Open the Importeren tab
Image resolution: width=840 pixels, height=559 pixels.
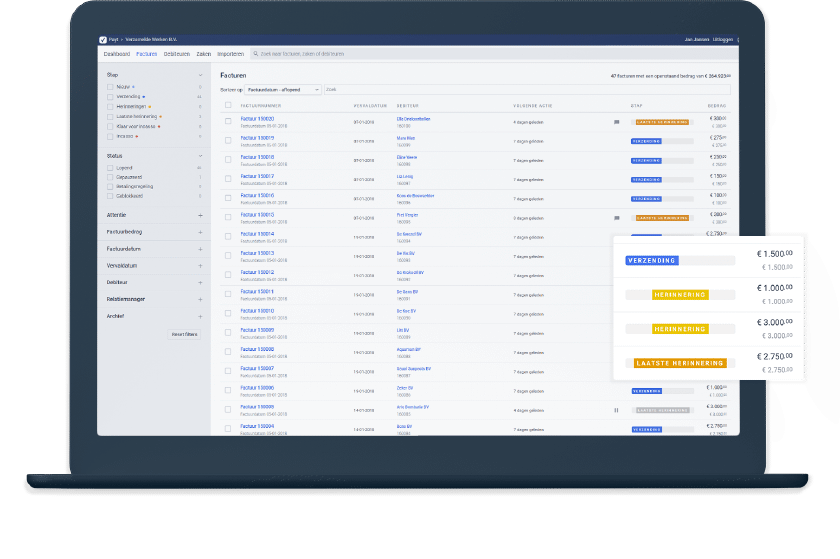230,54
